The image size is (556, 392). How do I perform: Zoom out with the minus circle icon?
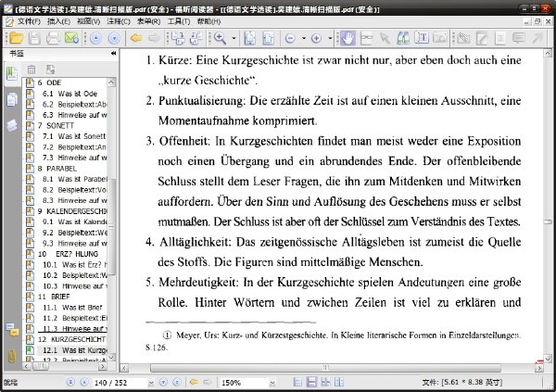coord(290,38)
